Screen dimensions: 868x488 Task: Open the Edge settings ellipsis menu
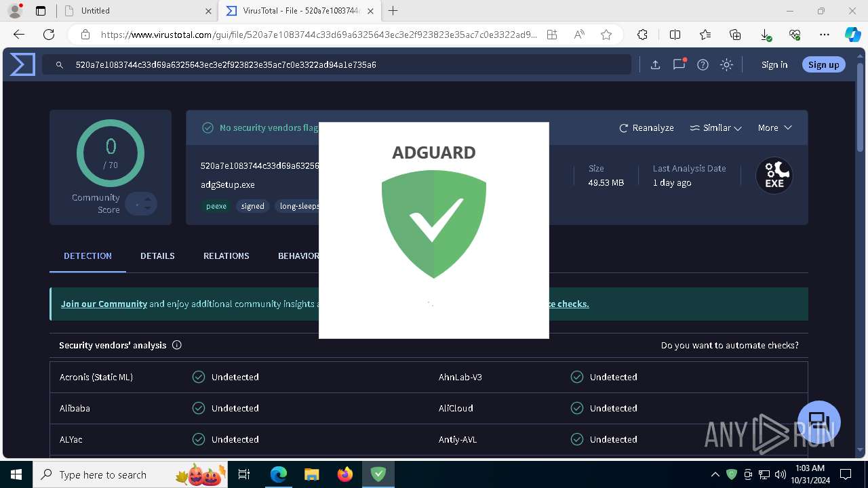pos(825,35)
